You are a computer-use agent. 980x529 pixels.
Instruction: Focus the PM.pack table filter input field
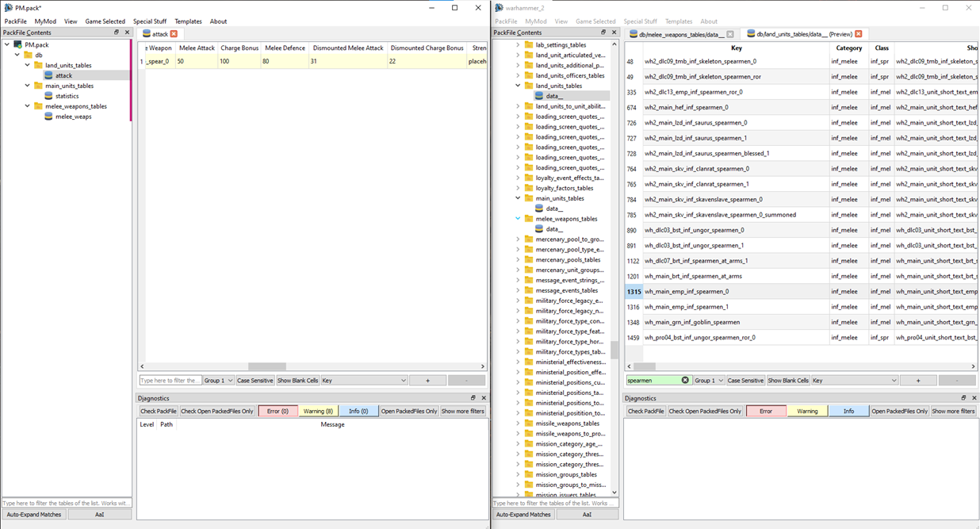pyautogui.click(x=170, y=381)
